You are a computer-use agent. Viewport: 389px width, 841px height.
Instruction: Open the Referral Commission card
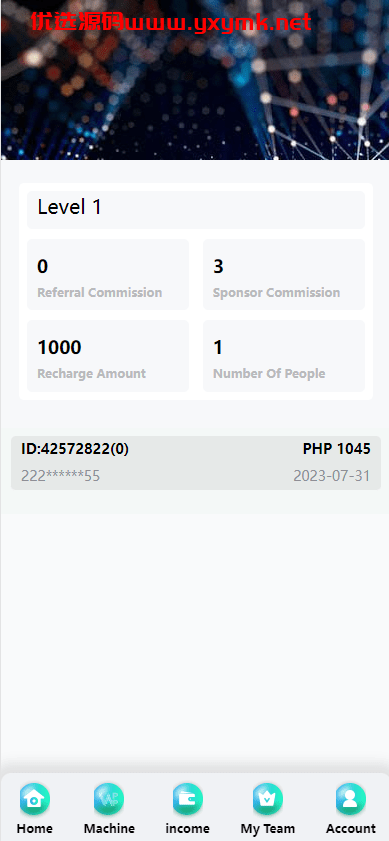(108, 275)
